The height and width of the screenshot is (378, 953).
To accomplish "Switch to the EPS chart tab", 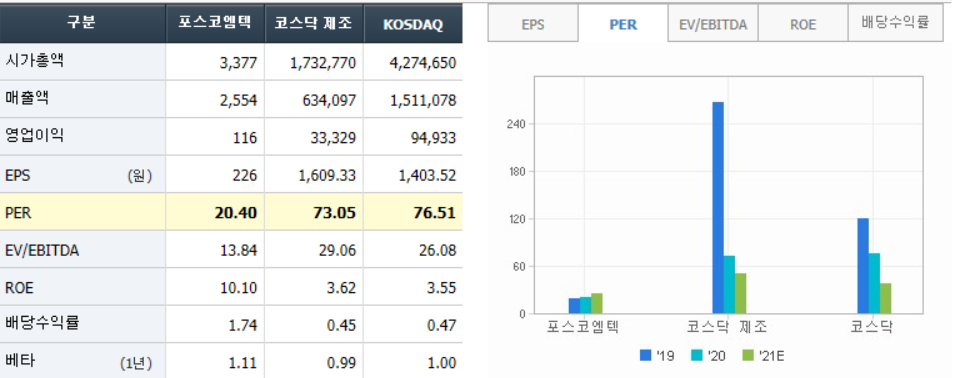I will (533, 24).
